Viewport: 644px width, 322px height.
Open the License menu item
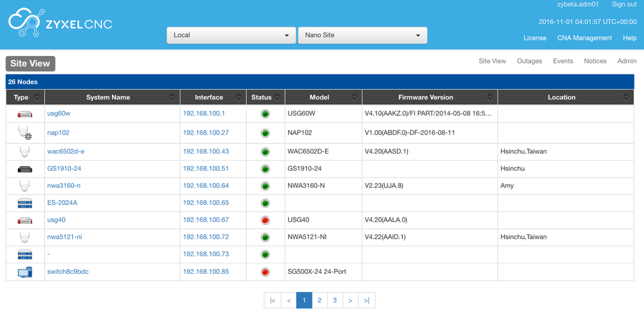pos(535,38)
